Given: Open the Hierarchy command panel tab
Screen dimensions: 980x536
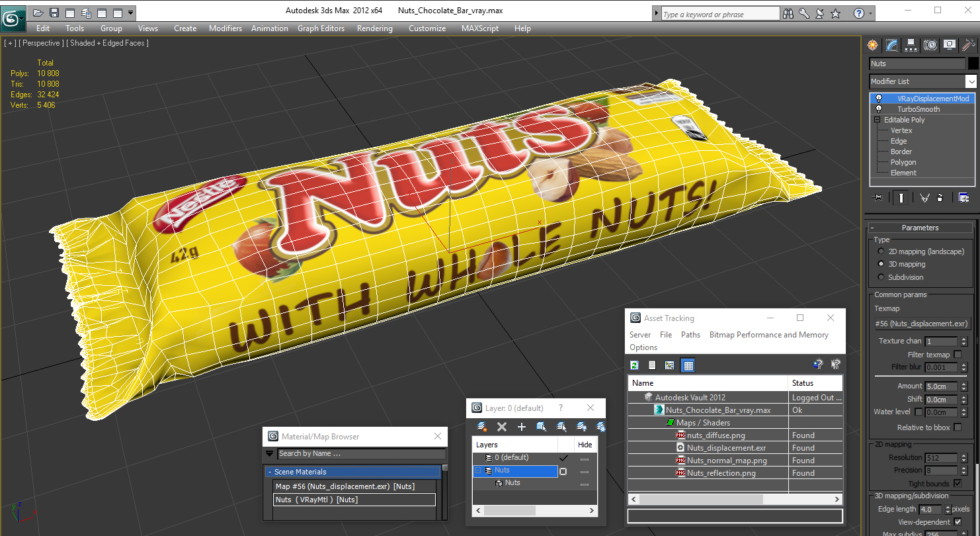Looking at the screenshot, I should [x=911, y=45].
